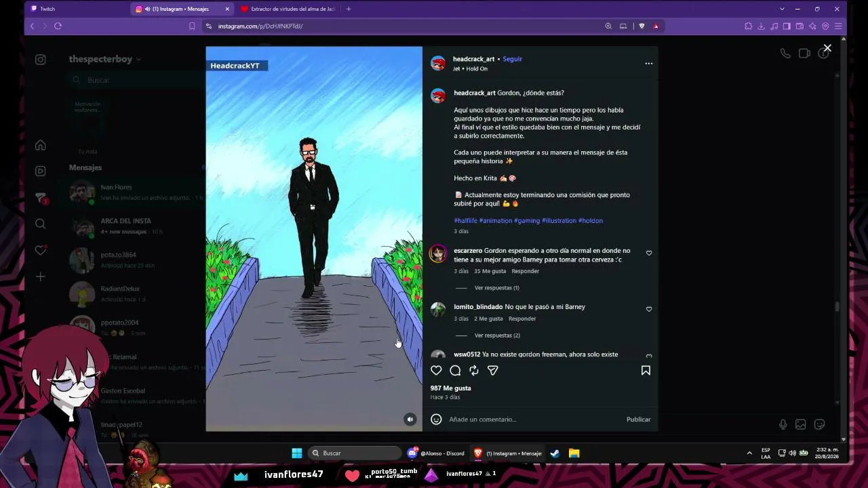Toggle the browser sidebar panel
This screenshot has width=868, height=488.
[x=787, y=26]
